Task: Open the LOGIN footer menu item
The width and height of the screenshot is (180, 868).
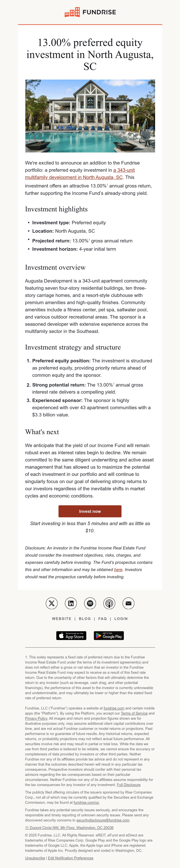Action: point(121,619)
